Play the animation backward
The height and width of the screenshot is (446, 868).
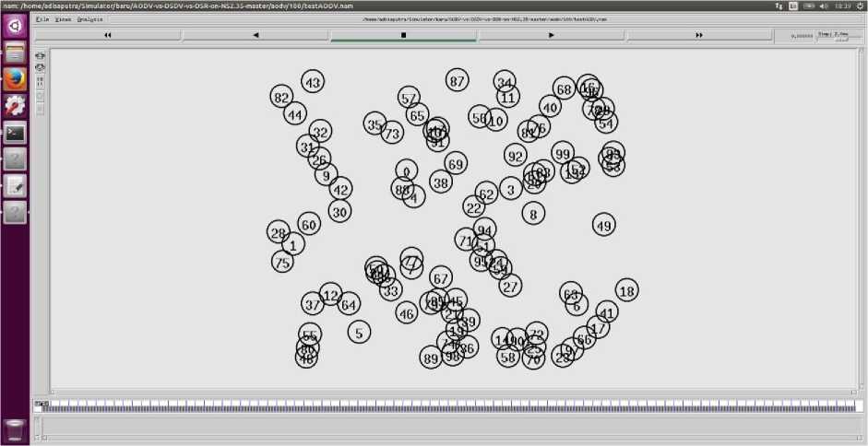pyautogui.click(x=256, y=35)
